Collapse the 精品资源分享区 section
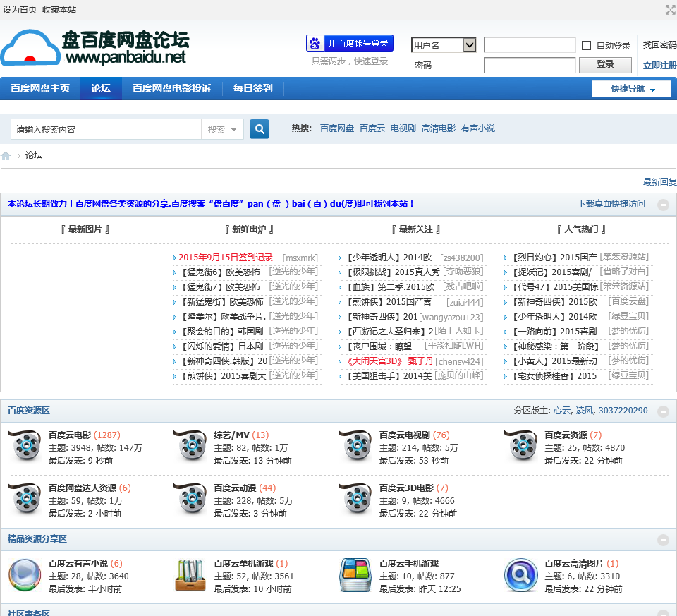Screen dimensions: 677x616 [x=663, y=540]
